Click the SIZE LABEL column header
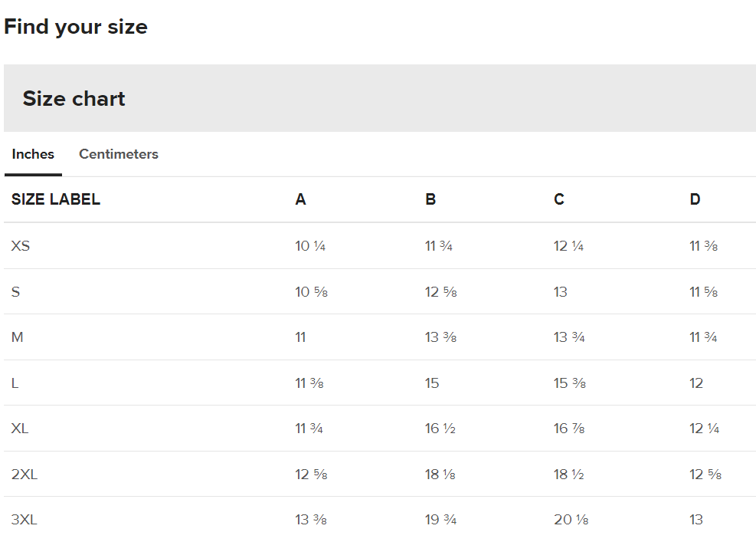756x542 pixels. (x=56, y=199)
